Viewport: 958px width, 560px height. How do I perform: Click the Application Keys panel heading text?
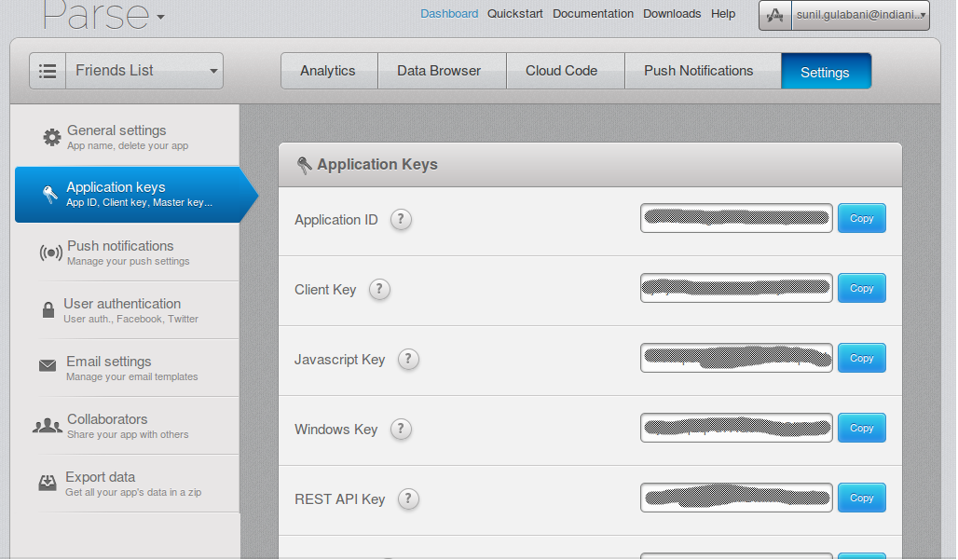click(x=377, y=164)
